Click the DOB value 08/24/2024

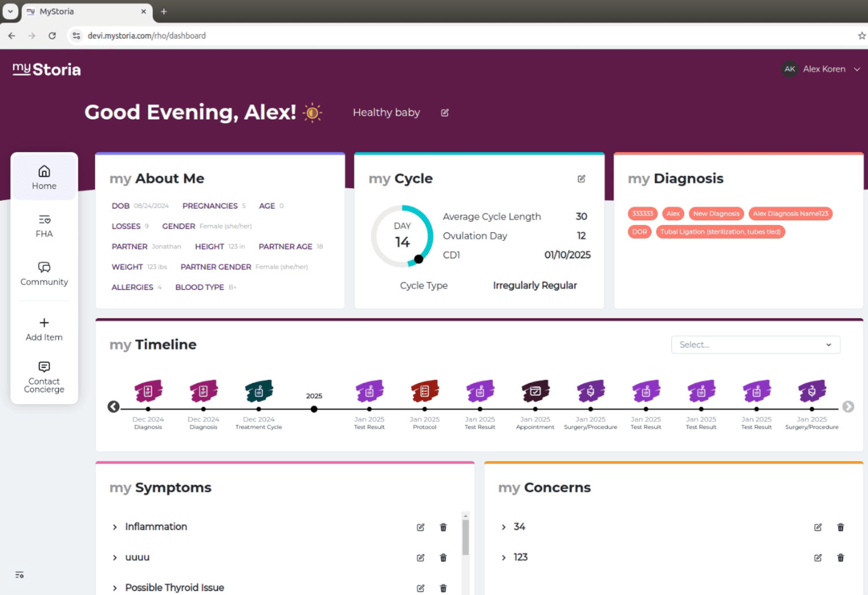151,206
